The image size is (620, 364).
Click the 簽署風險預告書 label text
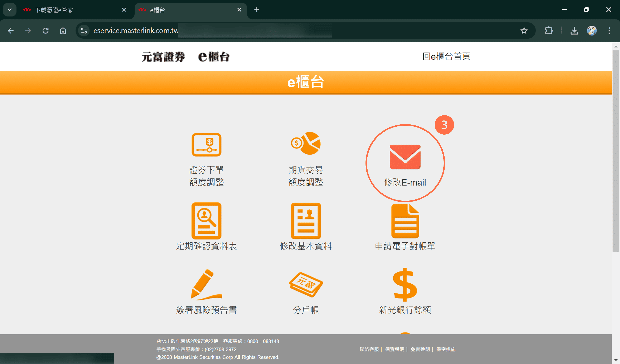point(206,310)
